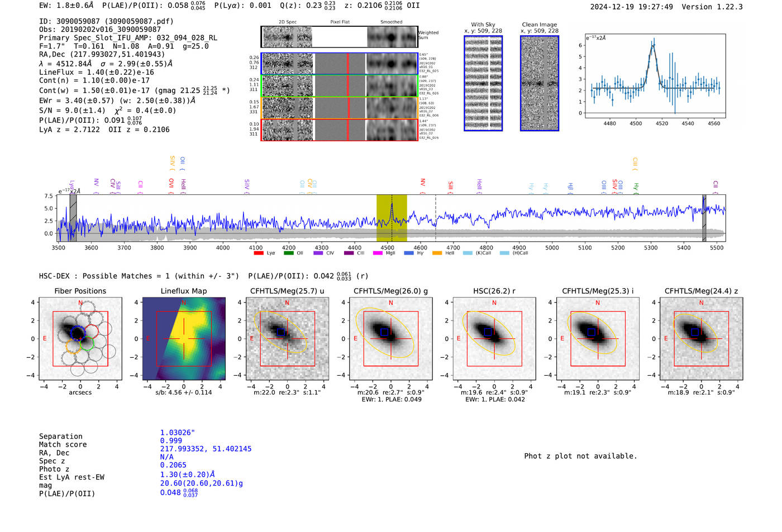Click the red Lyα legend swatch
782x532 pixels.
(258, 253)
